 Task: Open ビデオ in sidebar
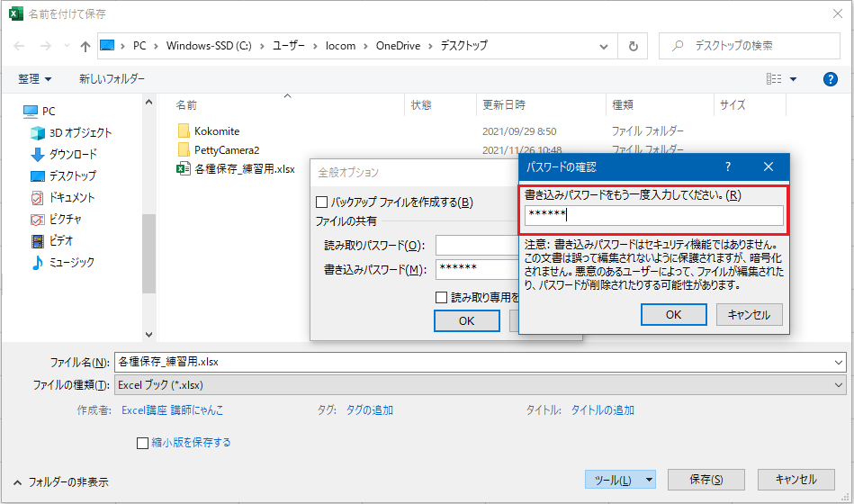click(52, 241)
